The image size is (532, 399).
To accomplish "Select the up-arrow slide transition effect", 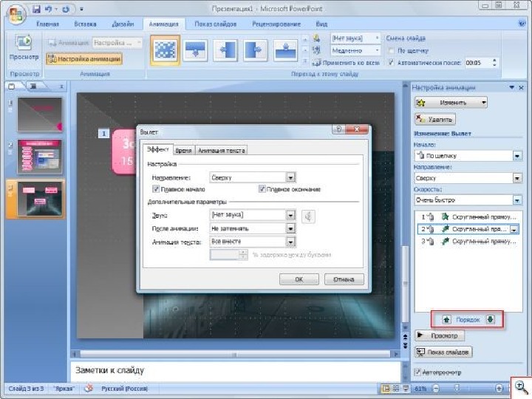I will [x=285, y=50].
